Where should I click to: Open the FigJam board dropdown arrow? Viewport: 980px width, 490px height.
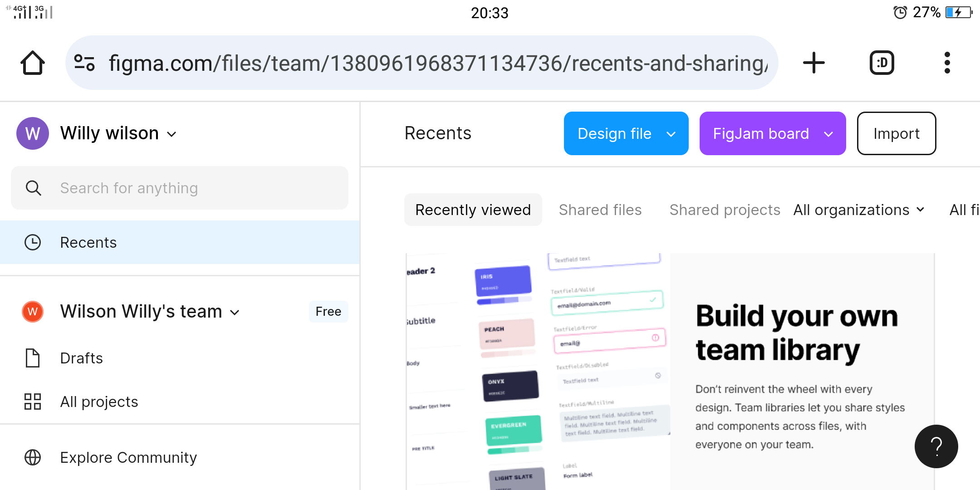pos(828,134)
